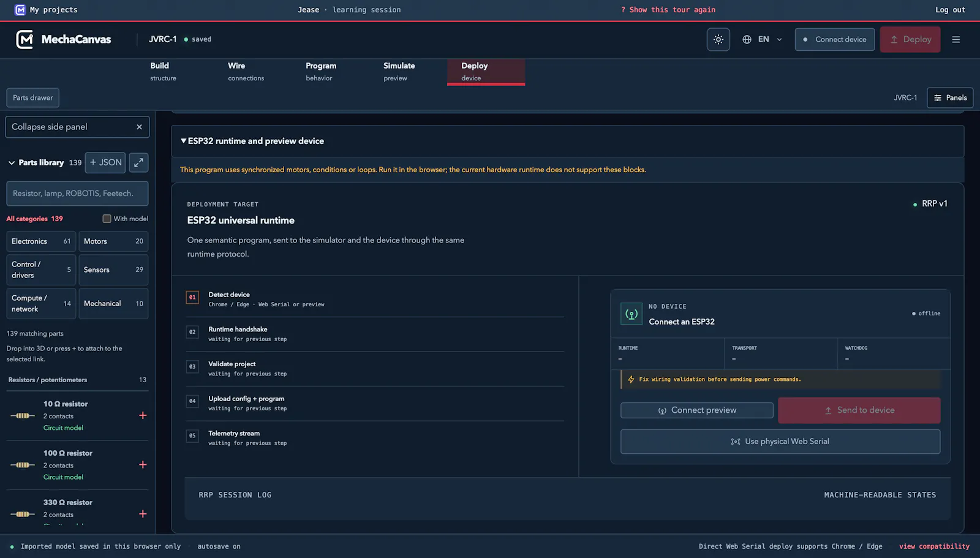This screenshot has height=558, width=980.
Task: Select the Deploy device tab
Action: point(486,72)
